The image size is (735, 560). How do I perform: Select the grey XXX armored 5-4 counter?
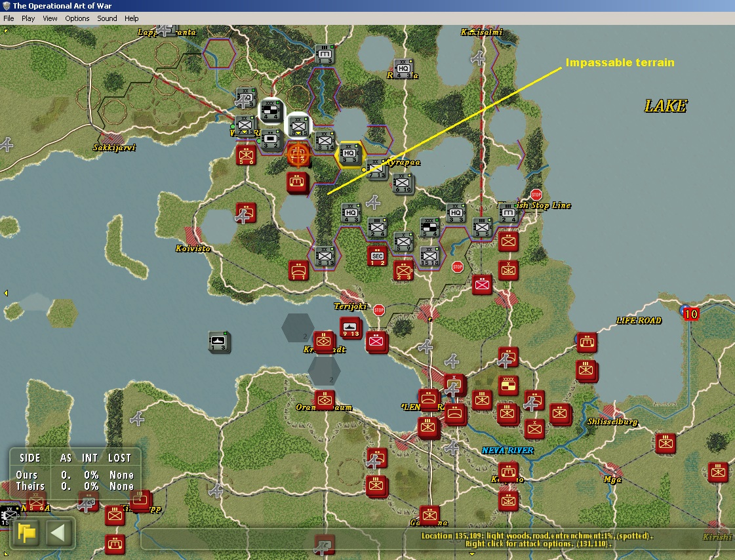pos(429,228)
